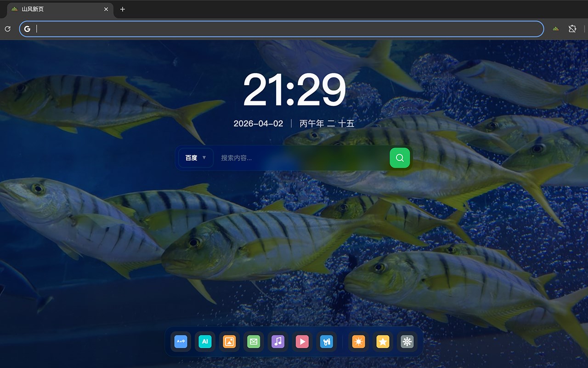Open the green mail envelope icon
This screenshot has height=368, width=588.
(x=254, y=342)
